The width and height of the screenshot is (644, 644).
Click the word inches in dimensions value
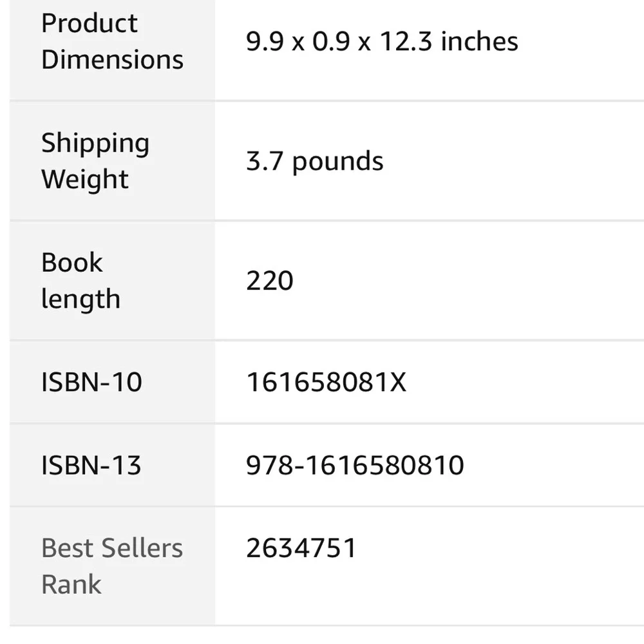click(x=479, y=41)
